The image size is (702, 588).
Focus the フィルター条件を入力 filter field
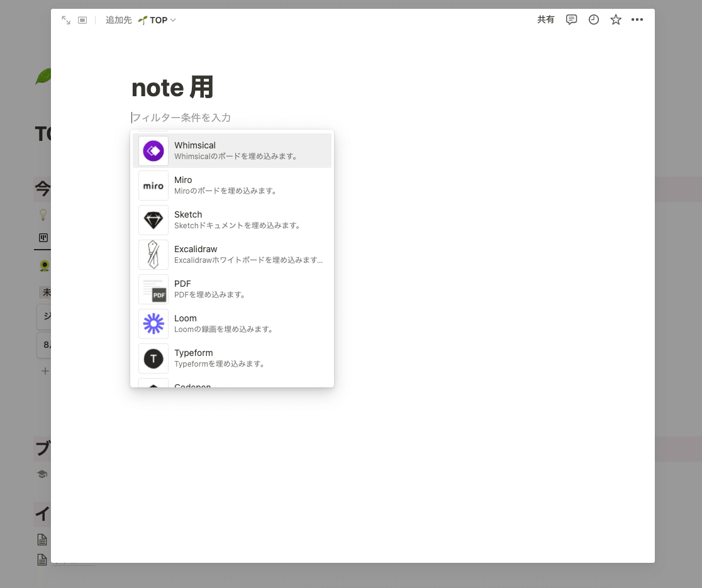pyautogui.click(x=181, y=118)
